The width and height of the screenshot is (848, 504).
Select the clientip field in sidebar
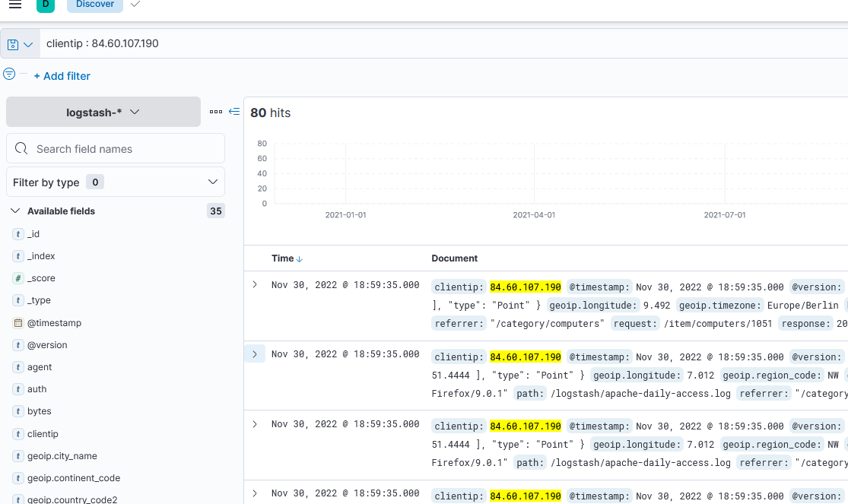point(43,434)
